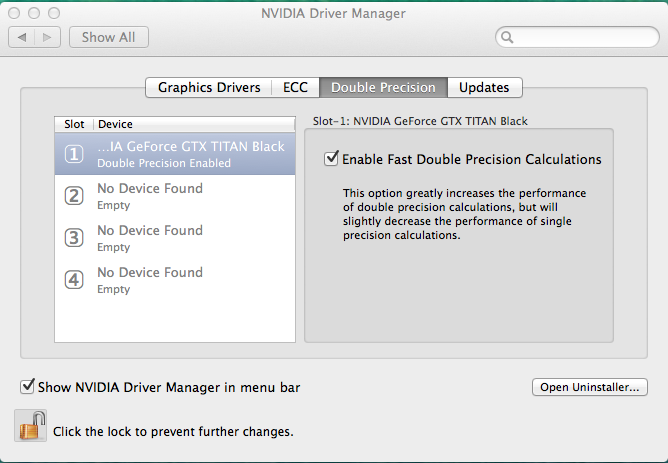Click the Slot column header
Viewport: 668px width, 463px height.
74,124
